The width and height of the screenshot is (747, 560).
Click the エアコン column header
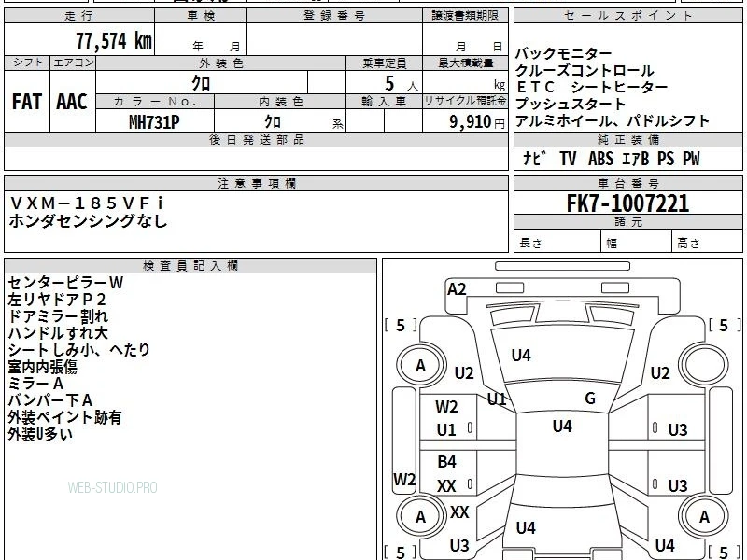[x=73, y=63]
